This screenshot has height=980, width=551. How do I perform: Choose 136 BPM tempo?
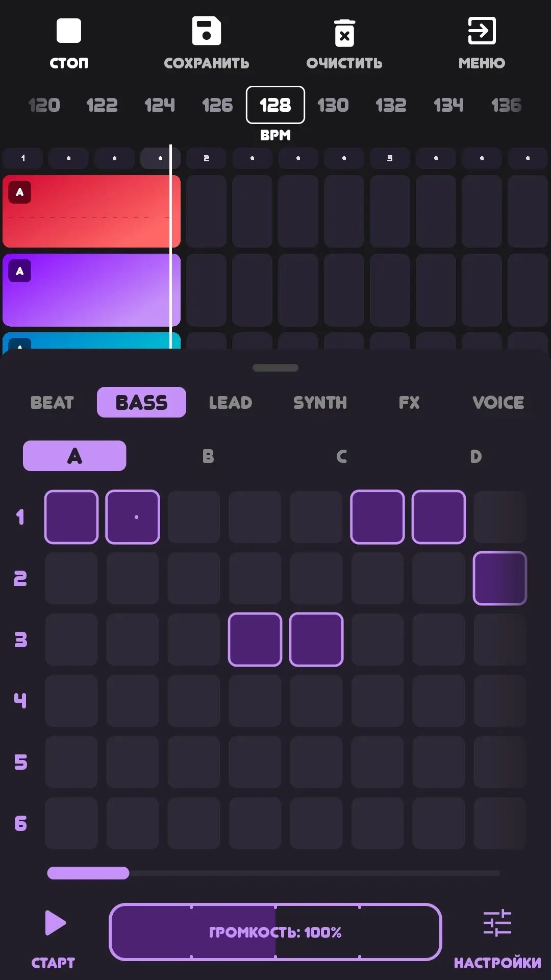point(506,105)
